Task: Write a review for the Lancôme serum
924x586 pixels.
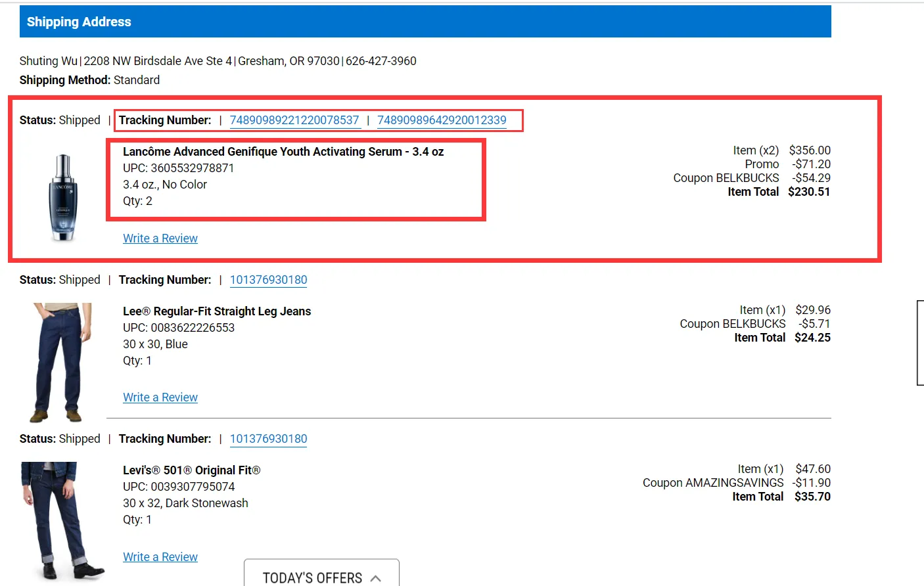Action: click(x=160, y=238)
